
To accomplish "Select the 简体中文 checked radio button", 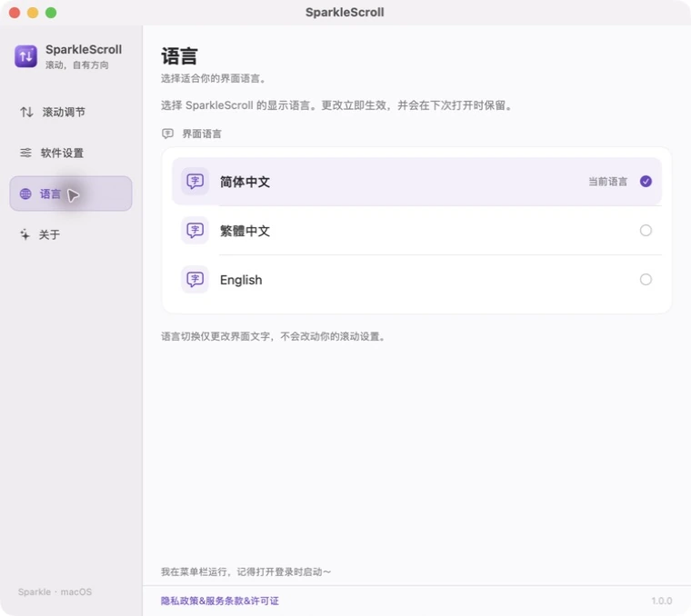I will (x=646, y=182).
